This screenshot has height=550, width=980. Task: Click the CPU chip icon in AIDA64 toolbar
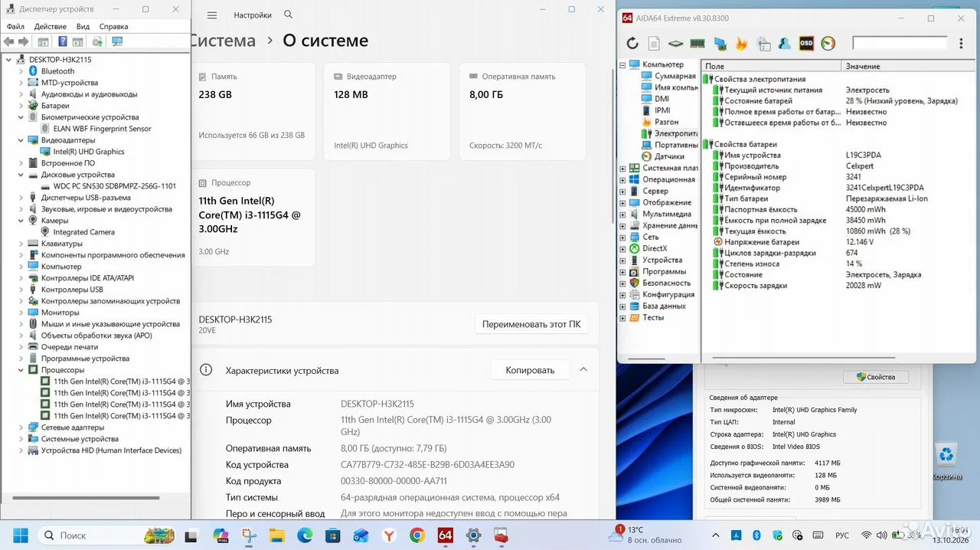675,44
